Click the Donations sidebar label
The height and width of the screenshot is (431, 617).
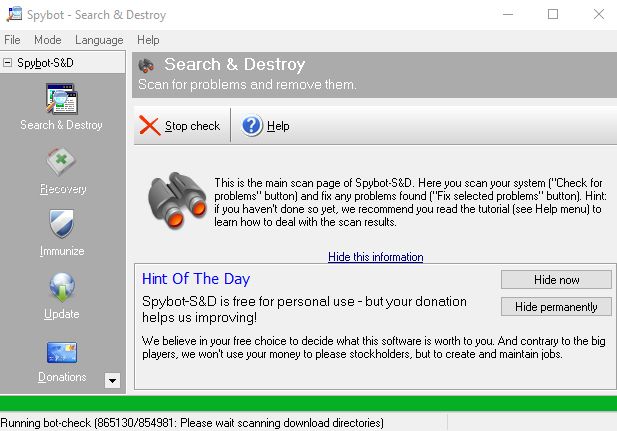[62, 377]
